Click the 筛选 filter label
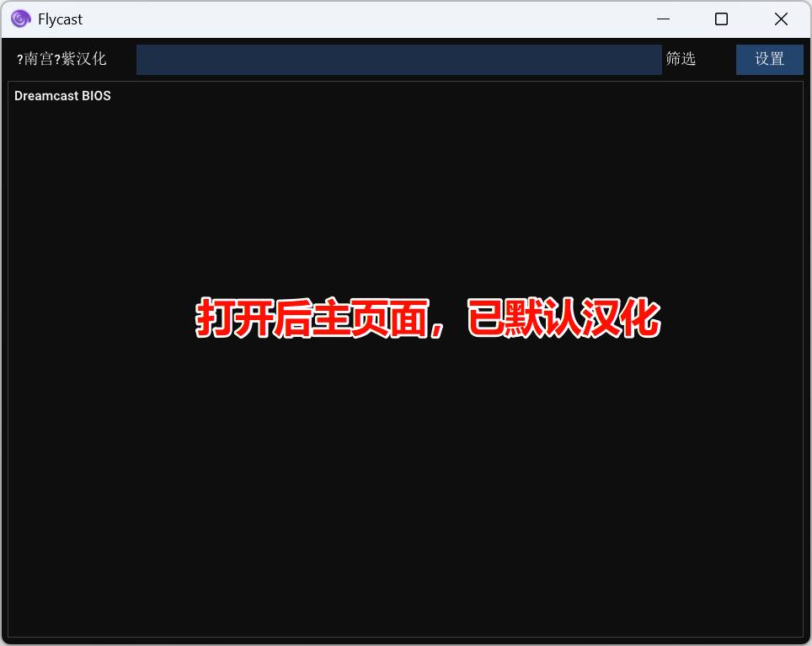Screen dimensions: 812x646 681,59
